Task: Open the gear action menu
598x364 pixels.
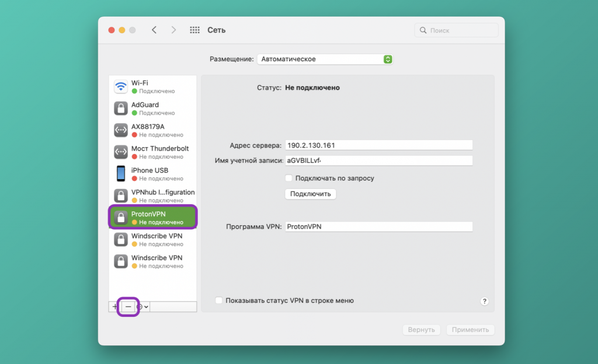Action: click(x=142, y=306)
